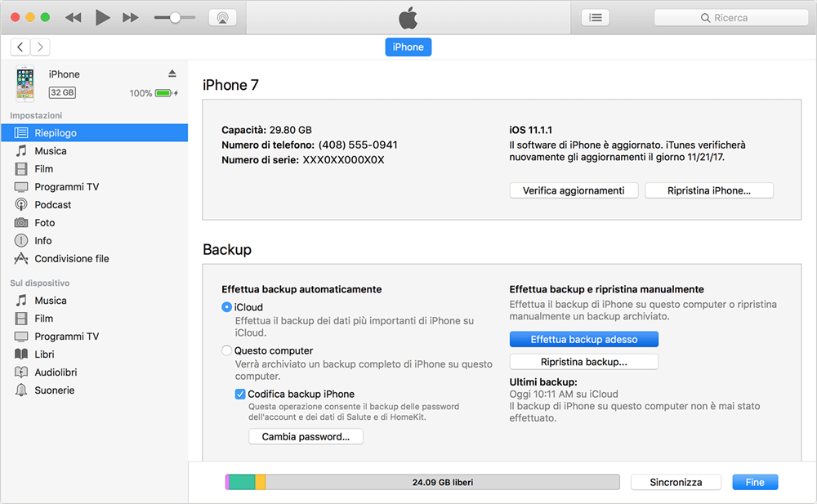Select iCloud automatic backup option

click(x=227, y=307)
